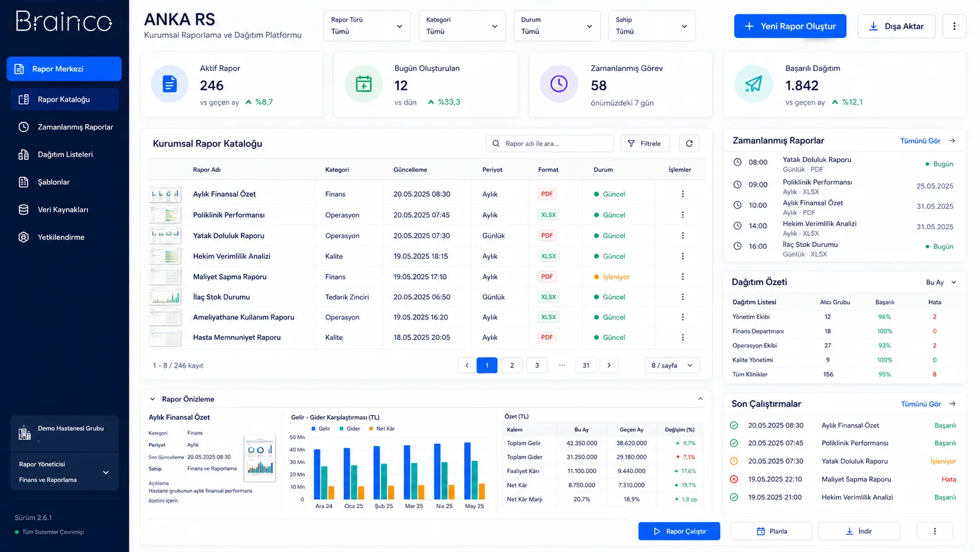Go to page 2 of the catalog

pyautogui.click(x=512, y=365)
